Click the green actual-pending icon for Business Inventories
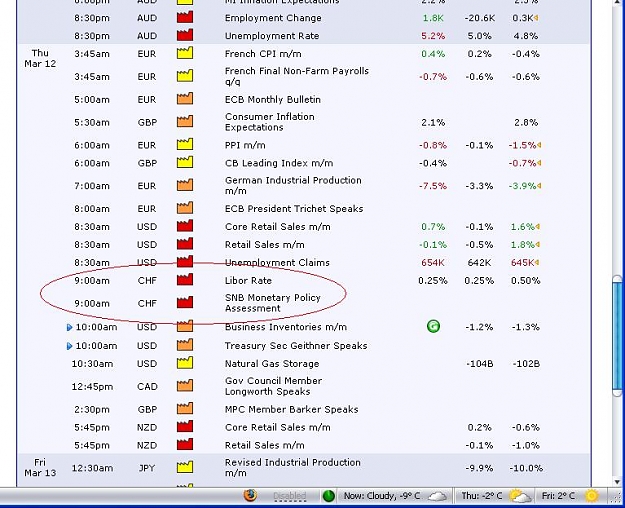 pos(433,327)
